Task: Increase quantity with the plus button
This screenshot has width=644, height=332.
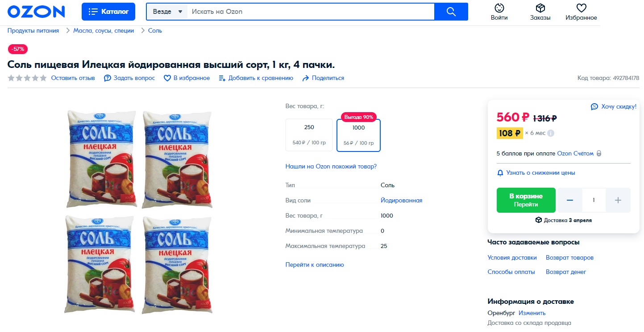Action: tap(618, 200)
